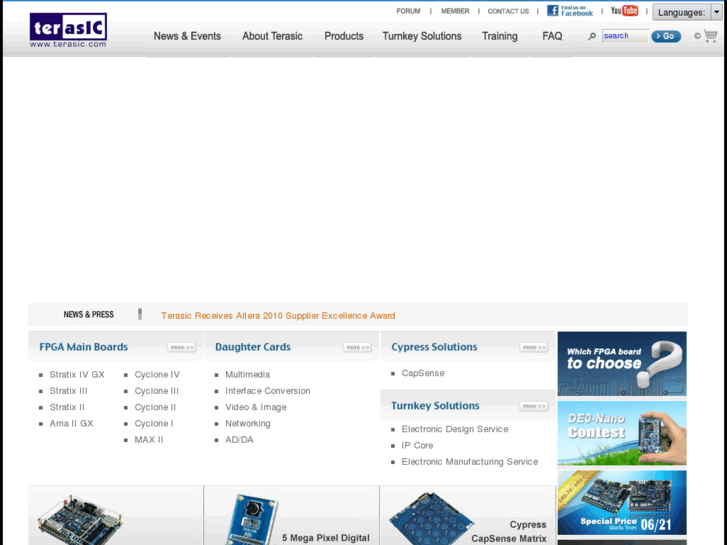Click more button for Daughter Cards
The height and width of the screenshot is (545, 727).
(357, 347)
